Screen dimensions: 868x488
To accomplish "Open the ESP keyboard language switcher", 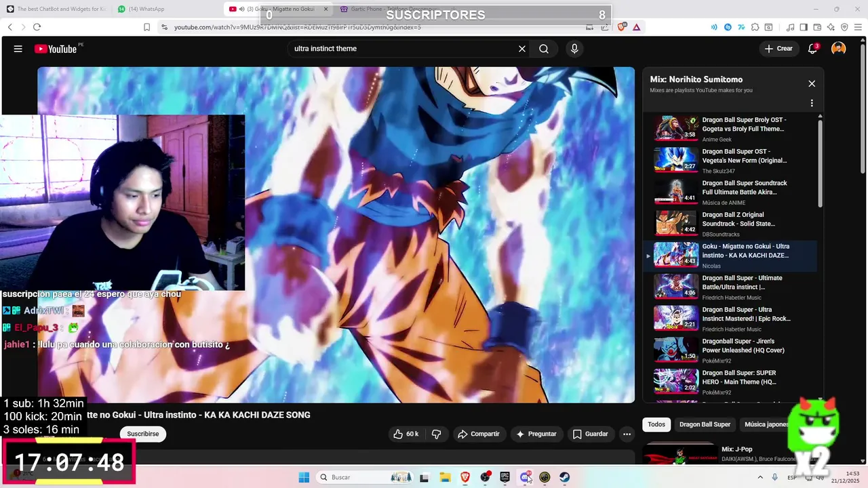I will [792, 477].
